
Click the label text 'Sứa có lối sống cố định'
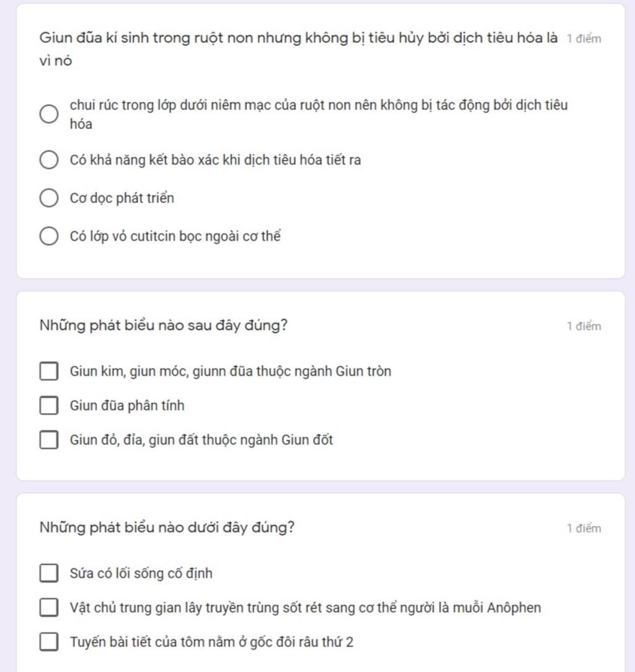[141, 573]
